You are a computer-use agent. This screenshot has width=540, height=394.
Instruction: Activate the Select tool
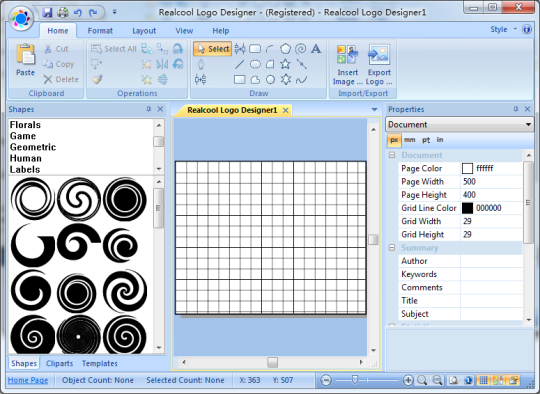(213, 49)
